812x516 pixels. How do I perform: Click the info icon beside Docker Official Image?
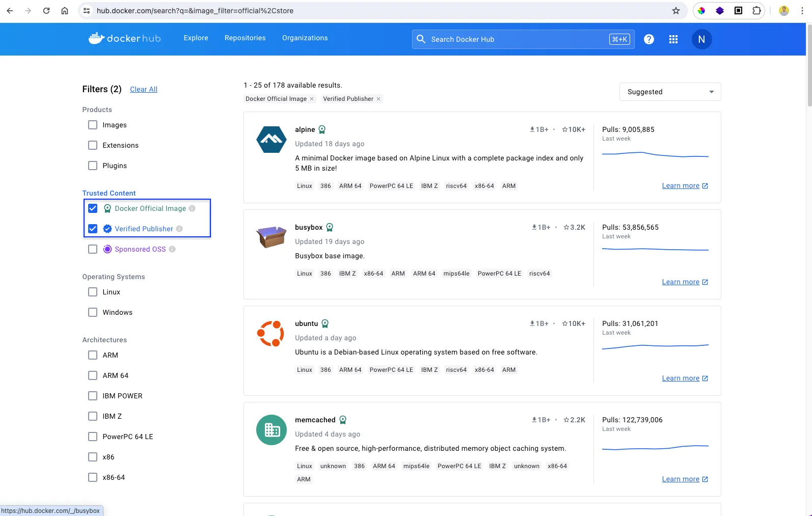[192, 208]
